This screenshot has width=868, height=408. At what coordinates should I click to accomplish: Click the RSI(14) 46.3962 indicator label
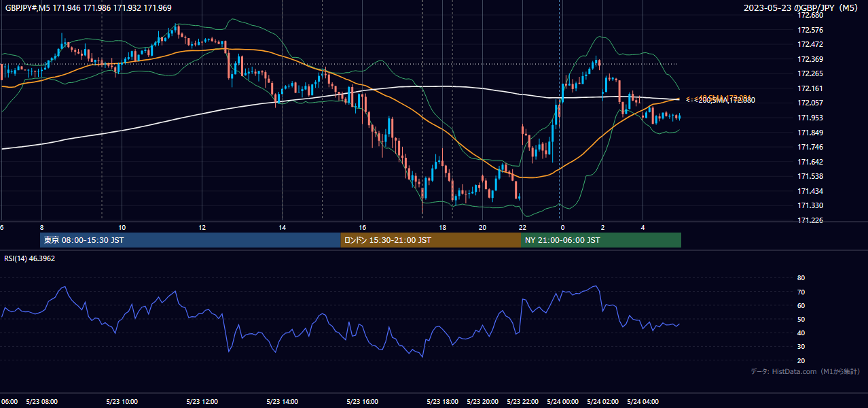[30, 258]
